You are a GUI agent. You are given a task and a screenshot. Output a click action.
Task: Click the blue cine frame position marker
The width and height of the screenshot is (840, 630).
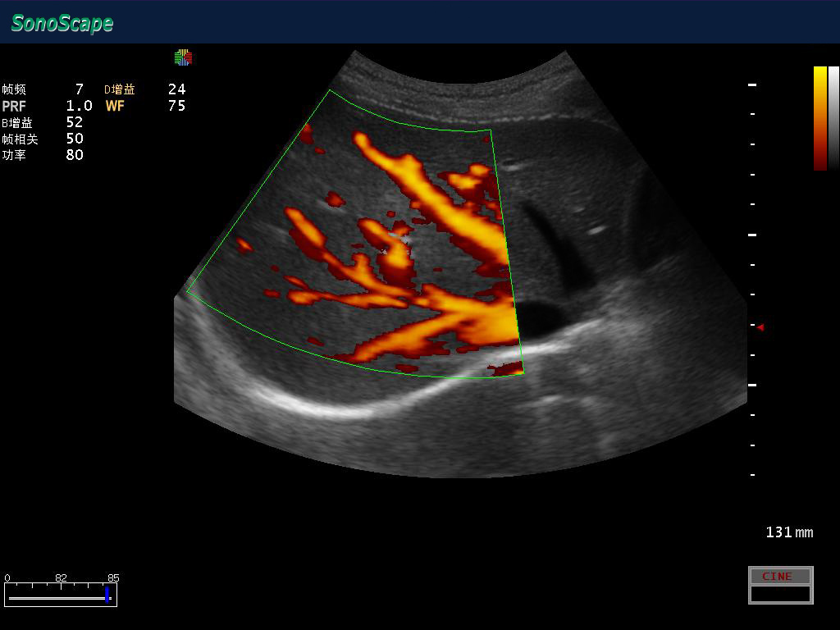(107, 594)
